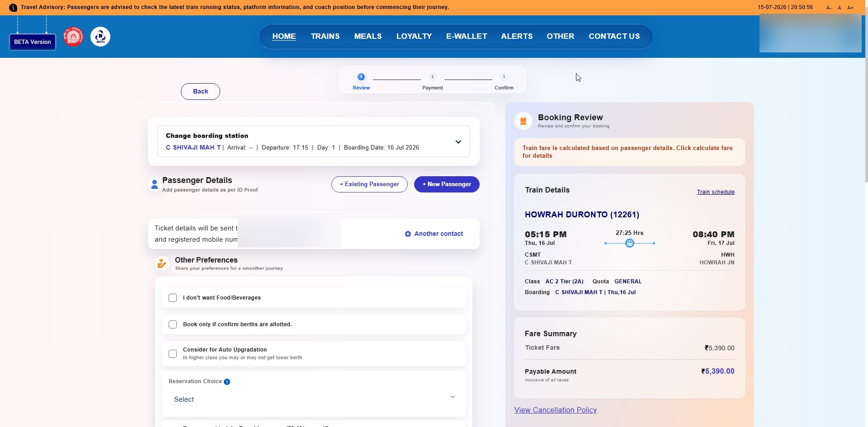Click the Other Preferences hand icon

(x=162, y=263)
